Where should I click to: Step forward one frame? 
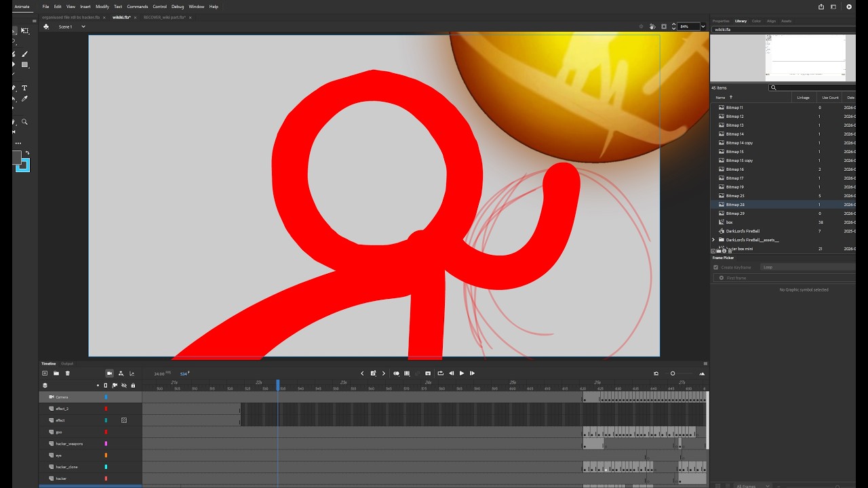pyautogui.click(x=472, y=373)
